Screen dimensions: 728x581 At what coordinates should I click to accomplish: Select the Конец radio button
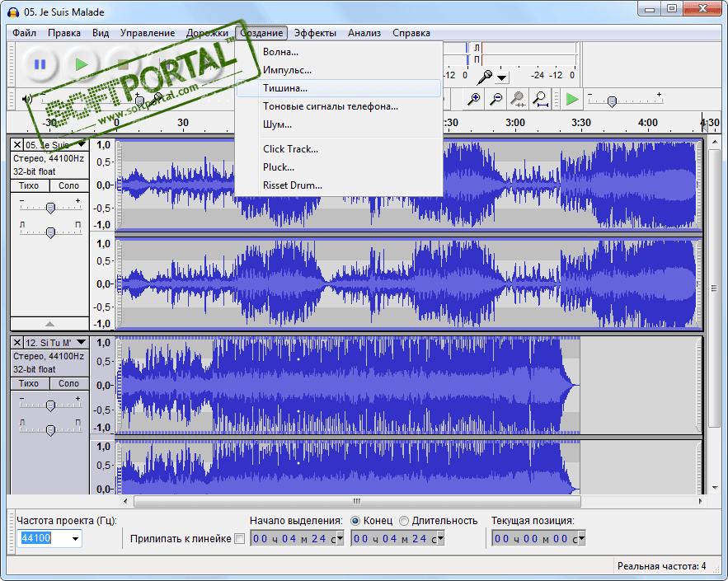pyautogui.click(x=355, y=521)
